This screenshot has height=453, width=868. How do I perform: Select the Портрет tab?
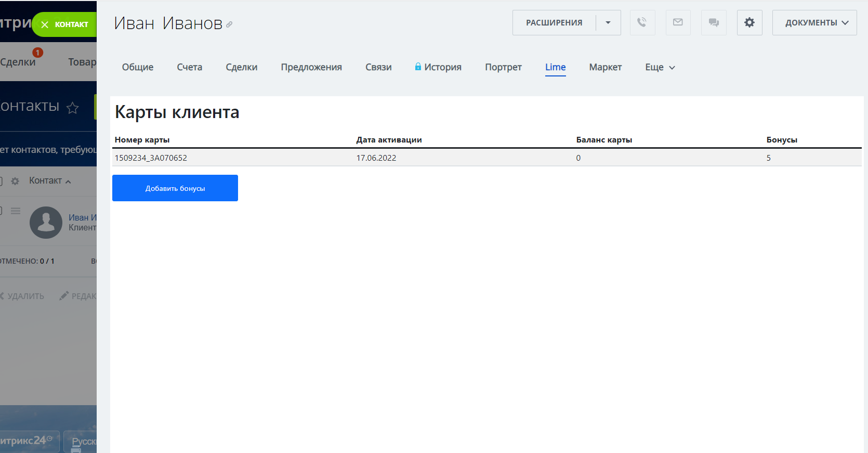[x=503, y=67]
